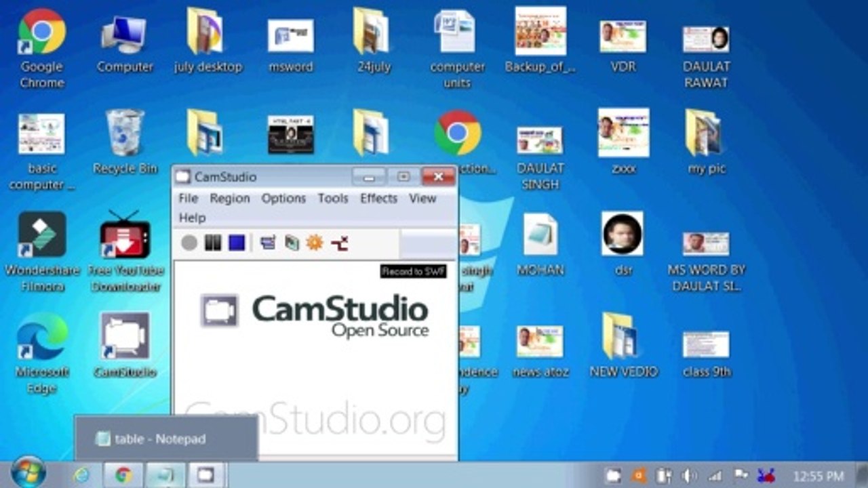Click the volume speaker tray icon
The width and height of the screenshot is (868, 488).
coord(688,476)
